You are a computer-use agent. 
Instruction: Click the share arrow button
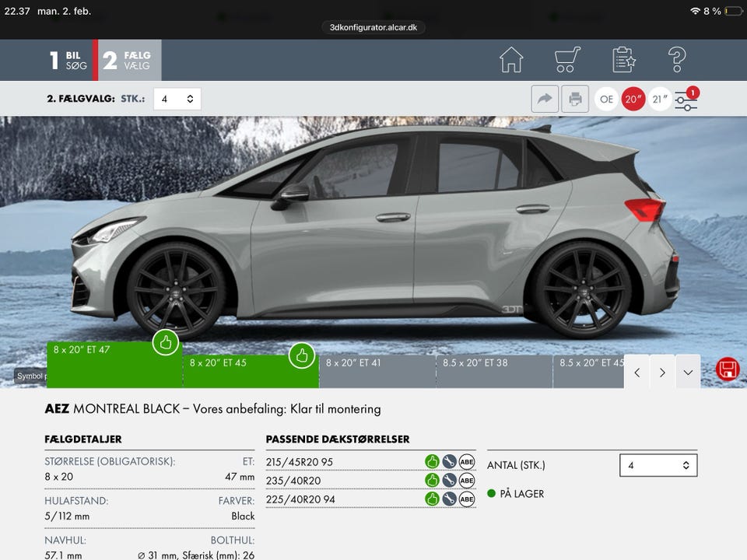pyautogui.click(x=545, y=99)
